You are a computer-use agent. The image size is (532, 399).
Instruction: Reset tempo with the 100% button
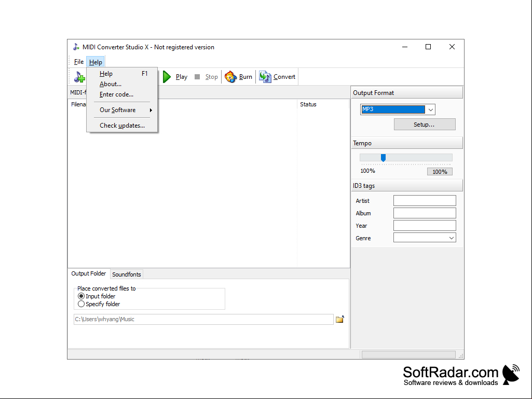440,172
